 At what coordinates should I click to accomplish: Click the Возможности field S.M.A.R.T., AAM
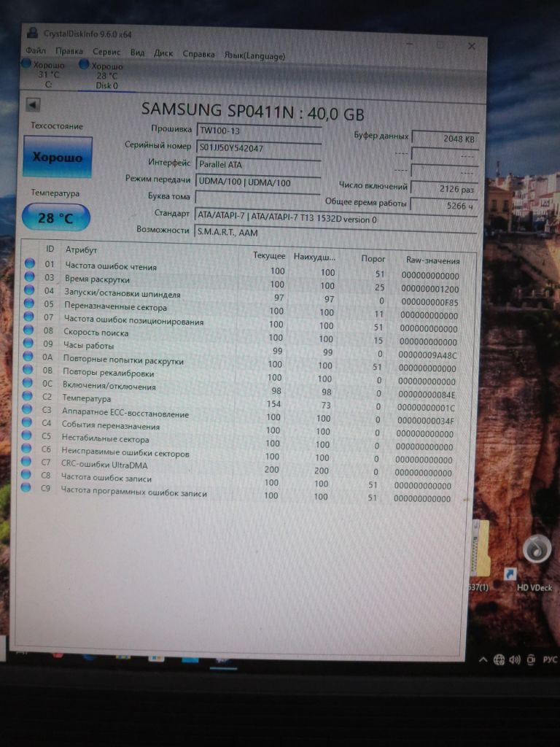coord(335,233)
